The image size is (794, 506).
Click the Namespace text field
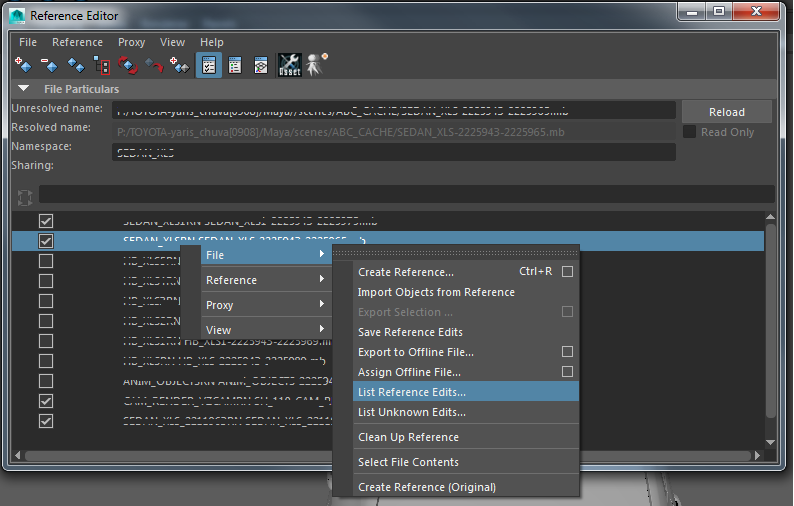393,152
